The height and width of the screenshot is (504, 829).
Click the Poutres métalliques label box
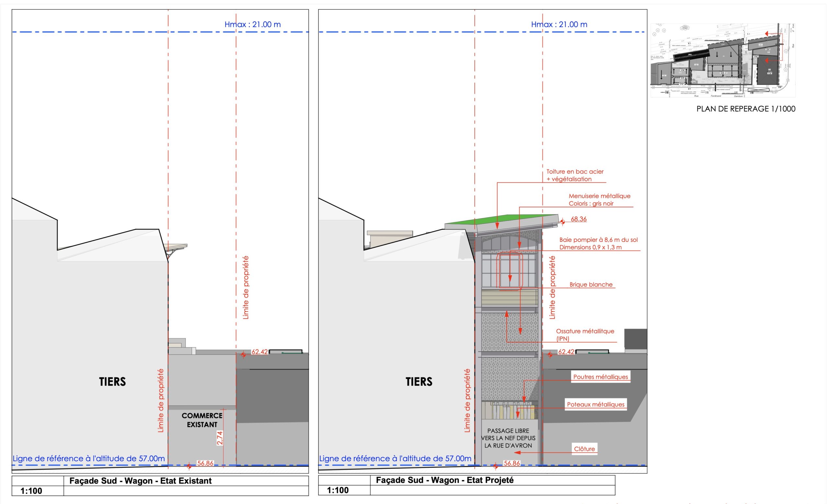click(600, 377)
